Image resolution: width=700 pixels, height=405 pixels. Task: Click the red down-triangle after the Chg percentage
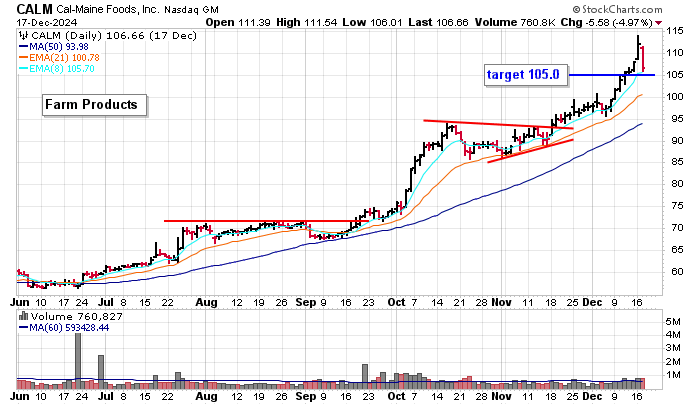pyautogui.click(x=659, y=23)
